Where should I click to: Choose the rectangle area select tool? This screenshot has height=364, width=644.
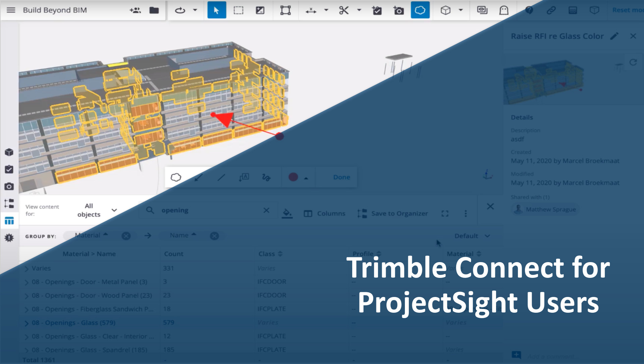pos(238,10)
